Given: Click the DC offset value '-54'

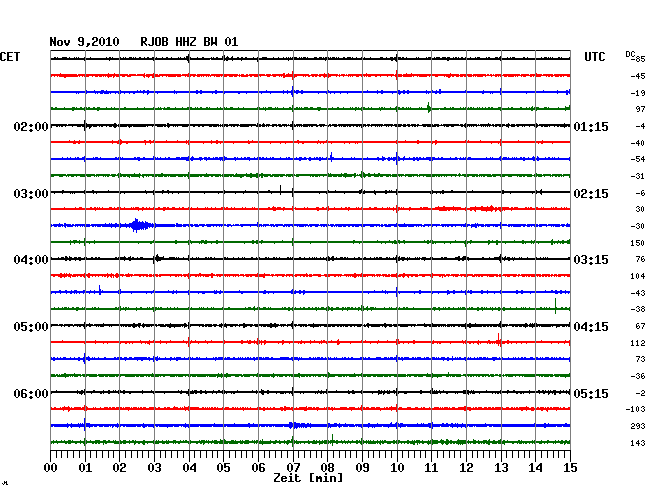Looking at the screenshot, I should coord(638,159).
